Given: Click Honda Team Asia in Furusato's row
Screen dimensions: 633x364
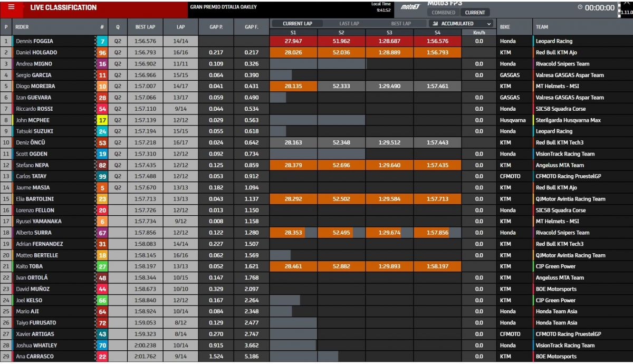Looking at the screenshot, I should pos(557,323).
